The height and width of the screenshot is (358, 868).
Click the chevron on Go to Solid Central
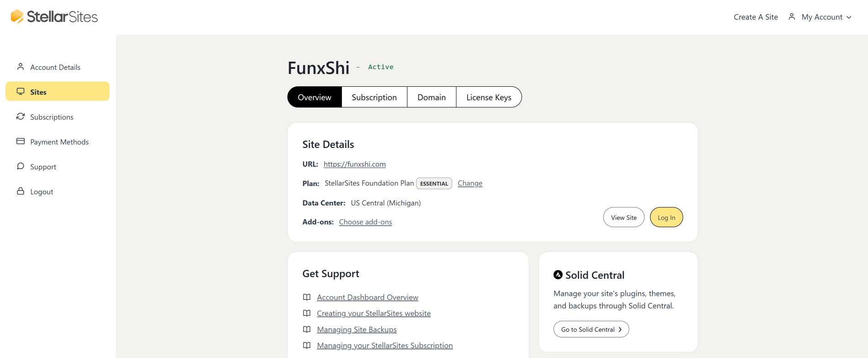click(620, 330)
